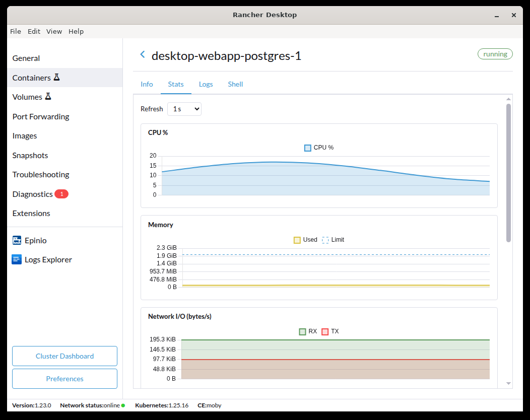Viewport: 530px width, 420px height.
Task: Open the Edit menu
Action: click(34, 31)
